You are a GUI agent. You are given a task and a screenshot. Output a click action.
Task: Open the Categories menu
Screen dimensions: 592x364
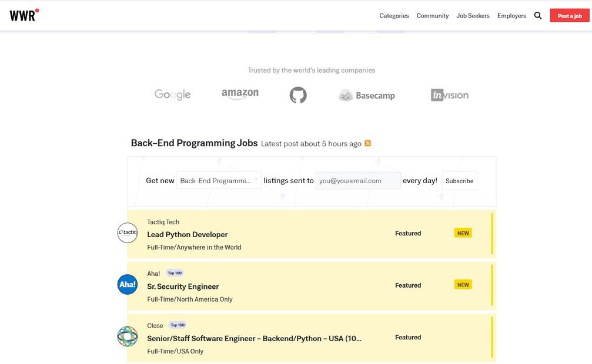(x=394, y=16)
